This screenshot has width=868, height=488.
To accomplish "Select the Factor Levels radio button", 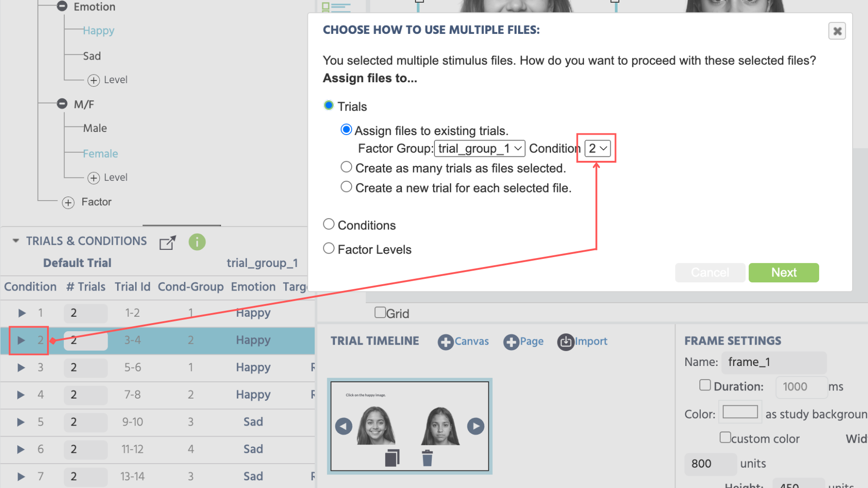I will [x=329, y=249].
